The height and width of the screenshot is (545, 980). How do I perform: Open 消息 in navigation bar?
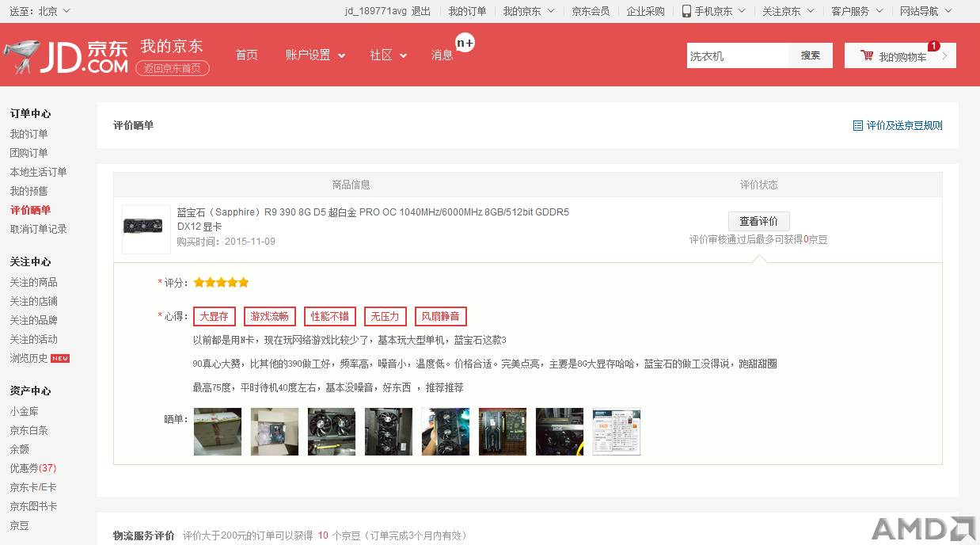tap(443, 55)
